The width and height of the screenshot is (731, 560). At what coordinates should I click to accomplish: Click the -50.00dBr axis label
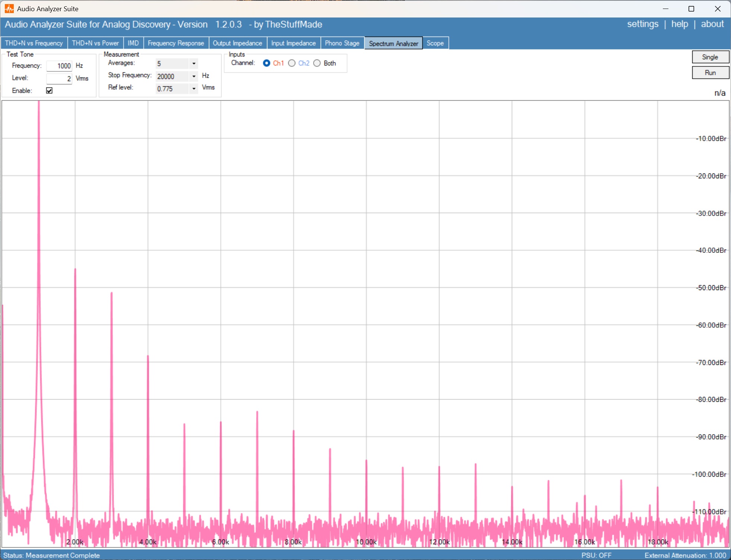[711, 288]
